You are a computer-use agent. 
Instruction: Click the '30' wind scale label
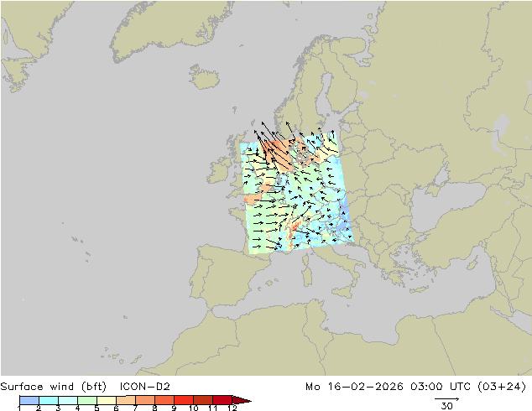pyautogui.click(x=447, y=406)
